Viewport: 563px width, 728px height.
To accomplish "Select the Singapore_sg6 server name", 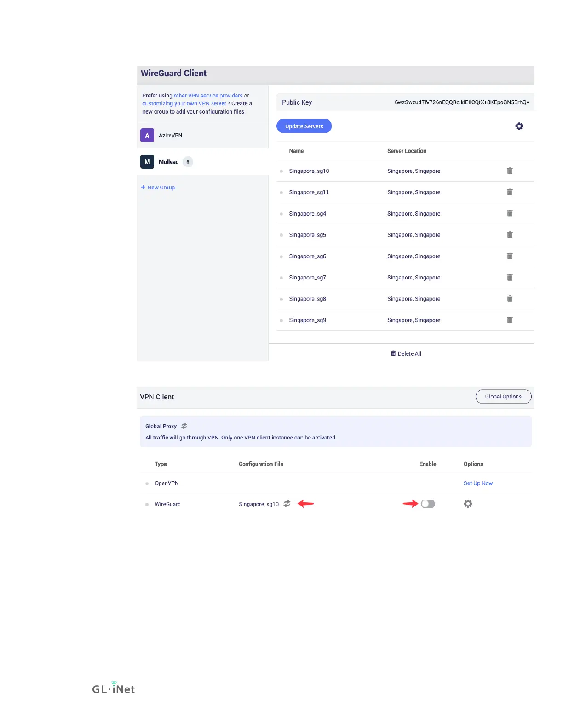I will pyautogui.click(x=307, y=256).
